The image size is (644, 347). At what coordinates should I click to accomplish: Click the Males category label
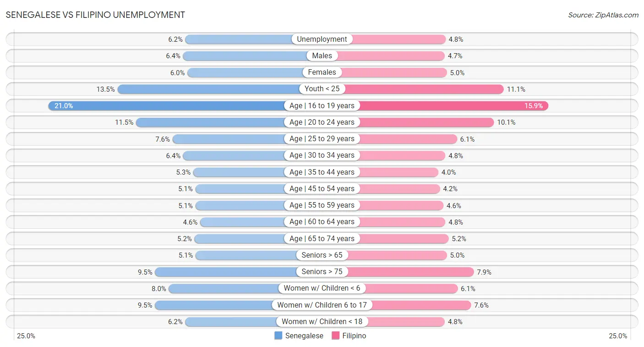tap(322, 56)
